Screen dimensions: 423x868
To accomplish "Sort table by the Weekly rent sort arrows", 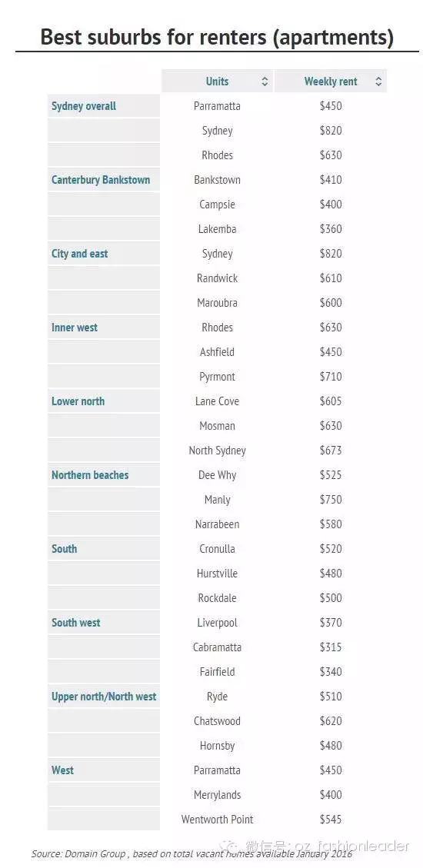I will click(378, 81).
